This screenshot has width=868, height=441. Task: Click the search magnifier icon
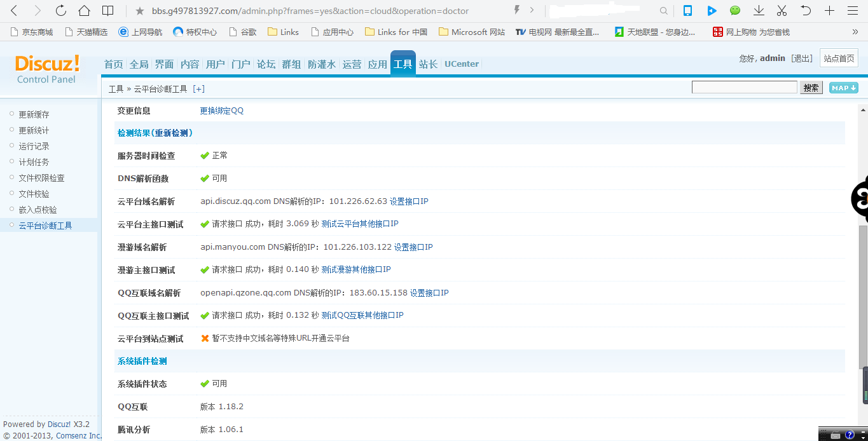(664, 11)
